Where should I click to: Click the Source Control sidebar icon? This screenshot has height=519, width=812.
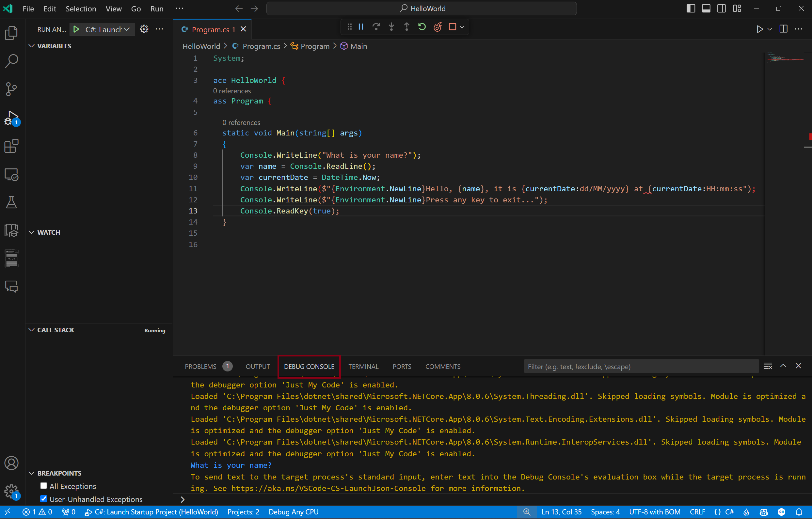click(12, 89)
